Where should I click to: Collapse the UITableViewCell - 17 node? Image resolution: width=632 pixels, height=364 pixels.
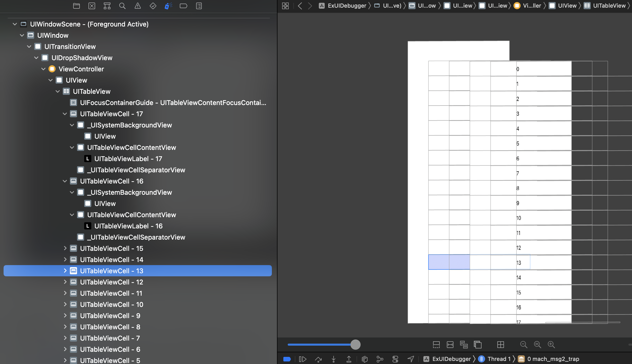point(65,114)
